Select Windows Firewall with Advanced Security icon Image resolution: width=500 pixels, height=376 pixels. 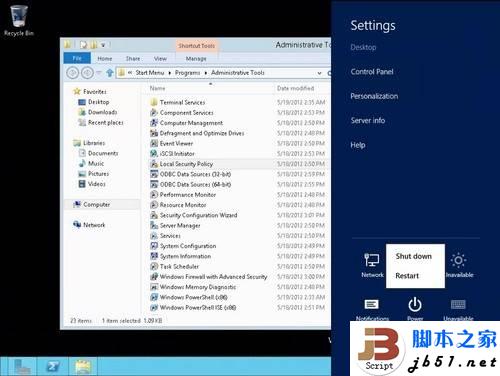tap(154, 277)
